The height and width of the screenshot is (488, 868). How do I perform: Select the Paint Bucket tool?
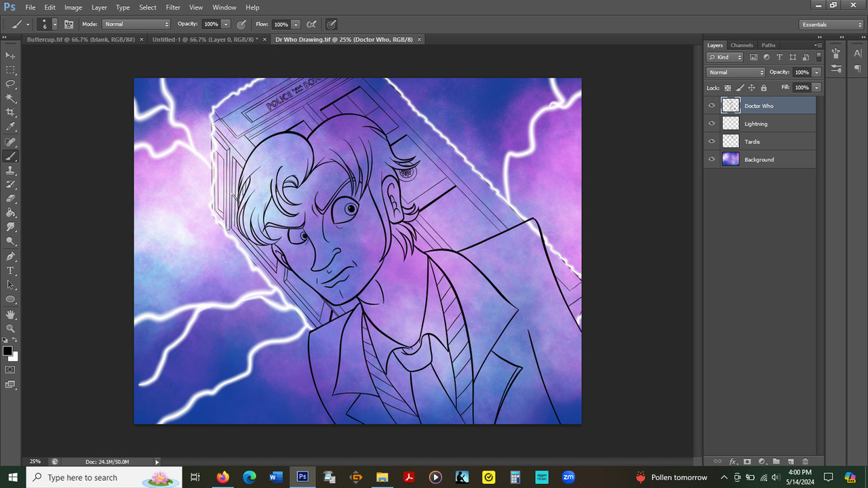tap(10, 213)
